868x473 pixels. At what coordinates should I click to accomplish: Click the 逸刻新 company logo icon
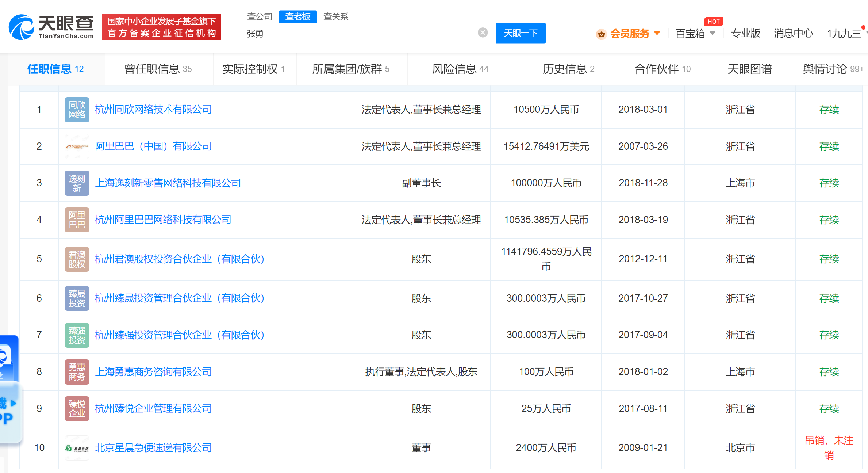(77, 183)
